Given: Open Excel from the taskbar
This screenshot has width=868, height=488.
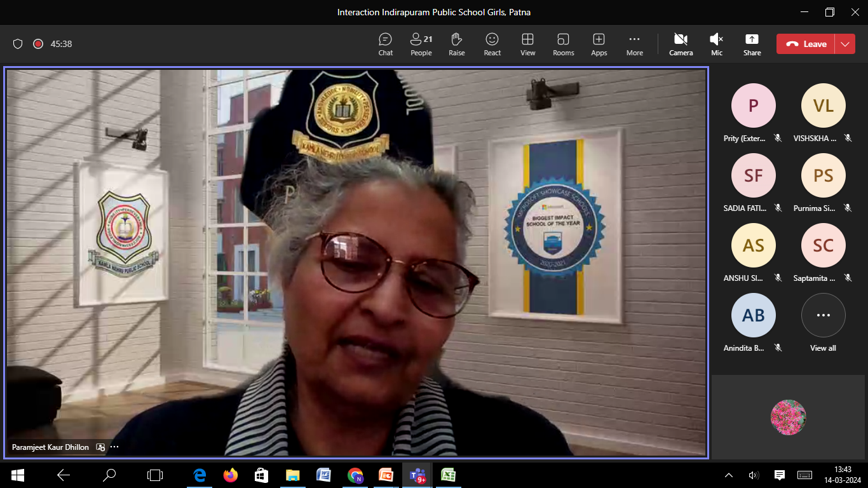Looking at the screenshot, I should coord(448,475).
